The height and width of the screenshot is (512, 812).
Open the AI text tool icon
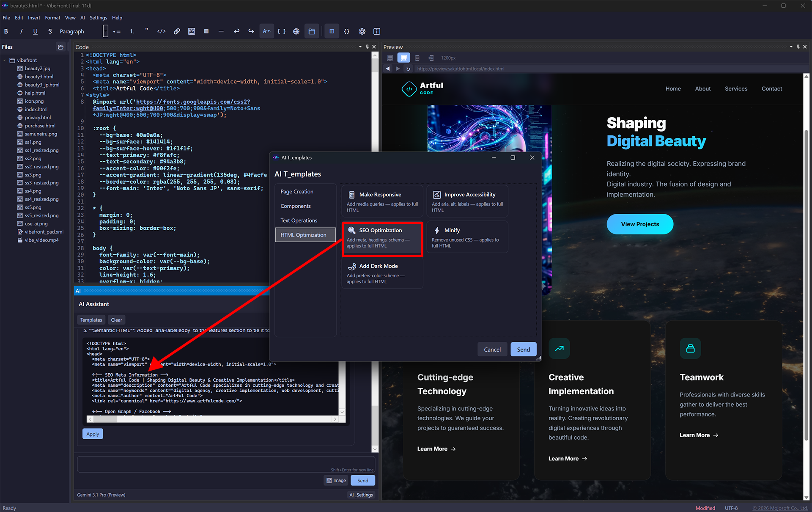coord(267,31)
